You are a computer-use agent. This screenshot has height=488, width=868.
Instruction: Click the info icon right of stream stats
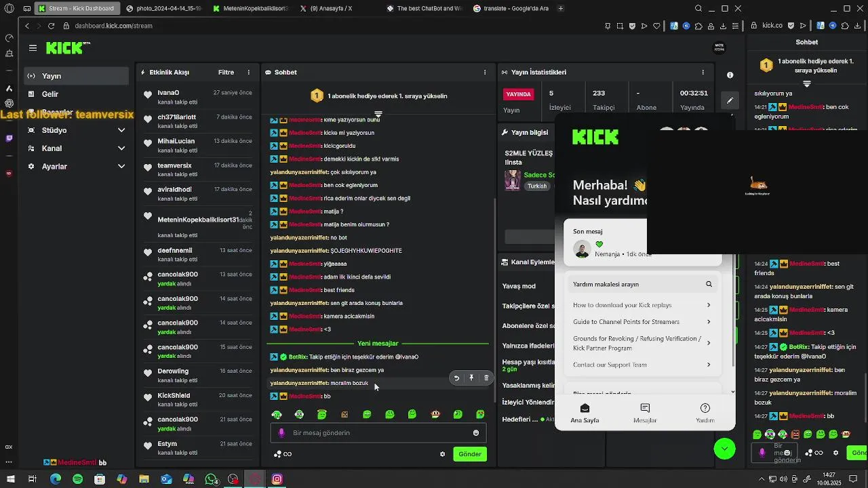point(730,75)
